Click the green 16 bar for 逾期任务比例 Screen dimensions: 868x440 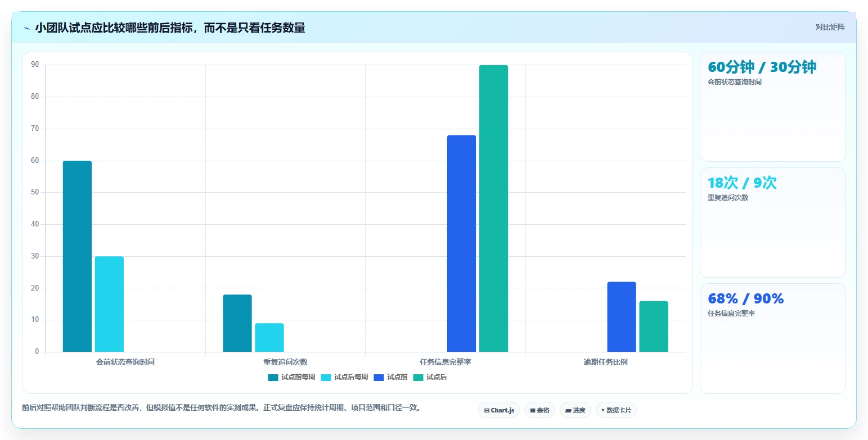(x=654, y=326)
